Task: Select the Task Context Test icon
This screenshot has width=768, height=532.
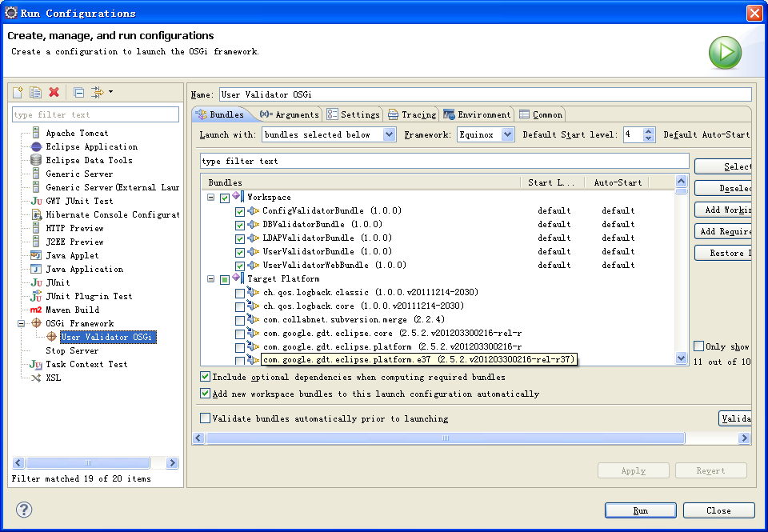Action: click(36, 364)
